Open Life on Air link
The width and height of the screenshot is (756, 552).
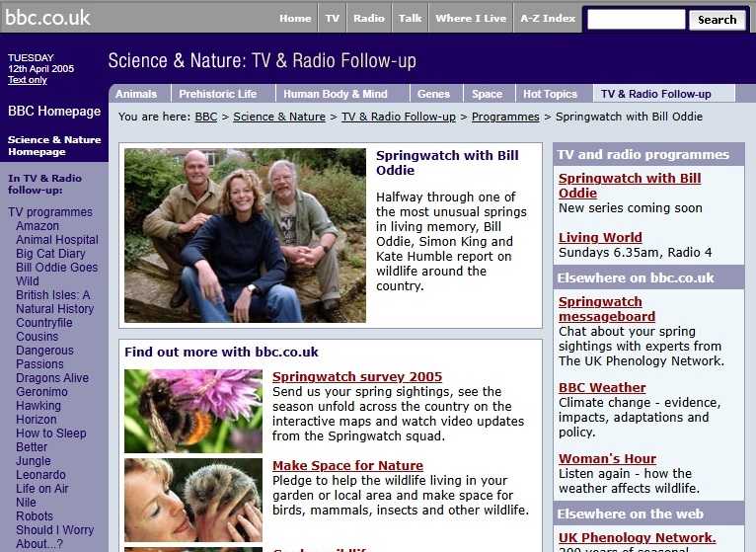[x=42, y=488]
